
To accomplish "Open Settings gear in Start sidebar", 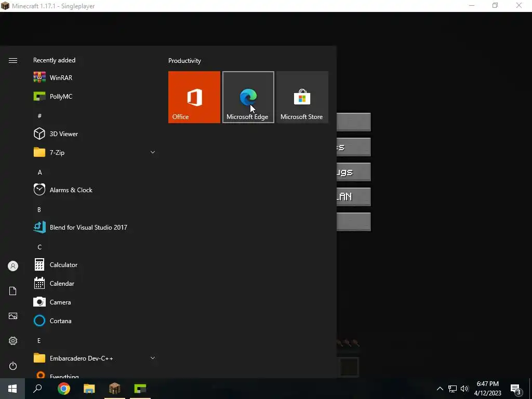I will 13,341.
